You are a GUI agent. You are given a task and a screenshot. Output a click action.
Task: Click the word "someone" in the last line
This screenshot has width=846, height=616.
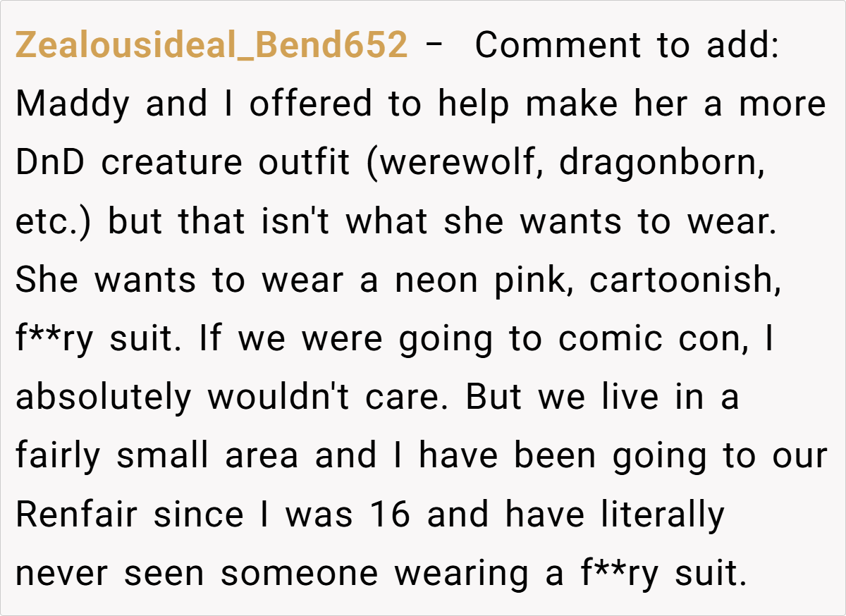point(300,573)
